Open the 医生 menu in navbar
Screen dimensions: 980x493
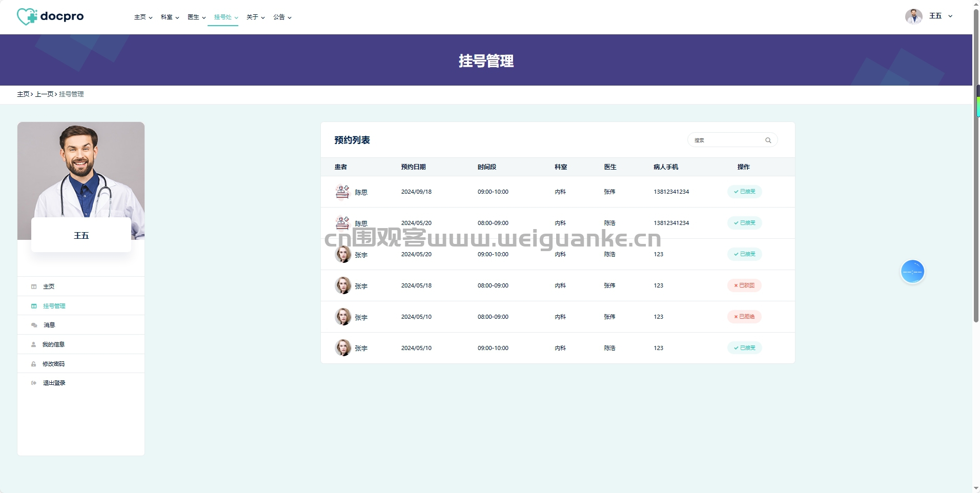197,17
